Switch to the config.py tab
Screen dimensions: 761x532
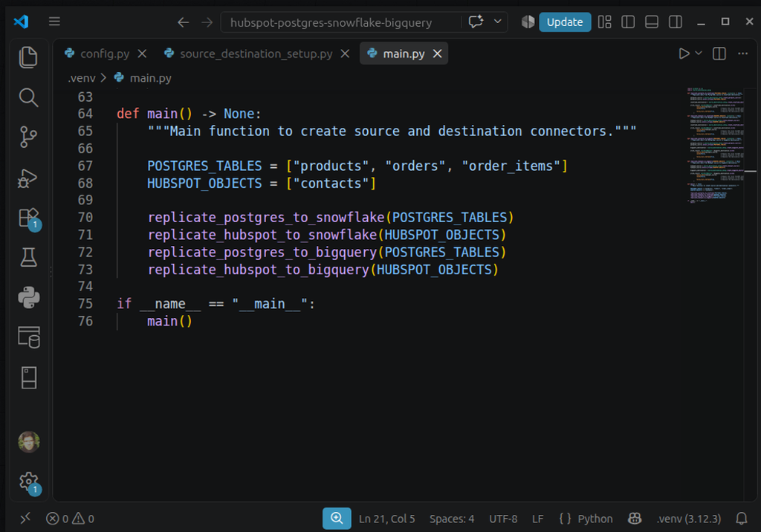104,54
